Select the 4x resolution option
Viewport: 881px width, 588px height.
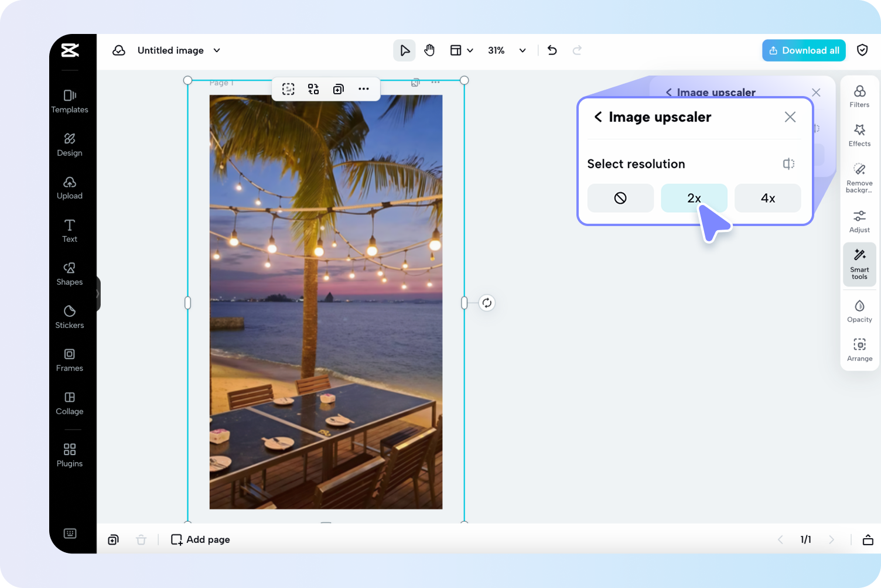(x=768, y=198)
